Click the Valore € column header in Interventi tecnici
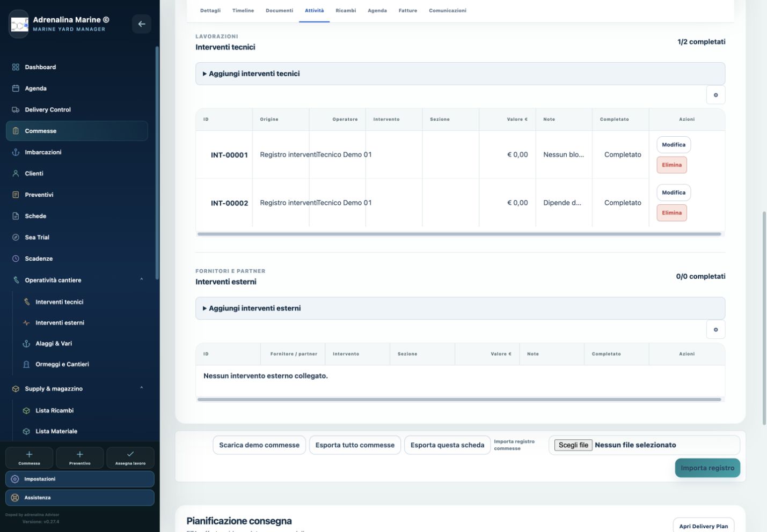Image resolution: width=767 pixels, height=532 pixels. tap(507, 119)
